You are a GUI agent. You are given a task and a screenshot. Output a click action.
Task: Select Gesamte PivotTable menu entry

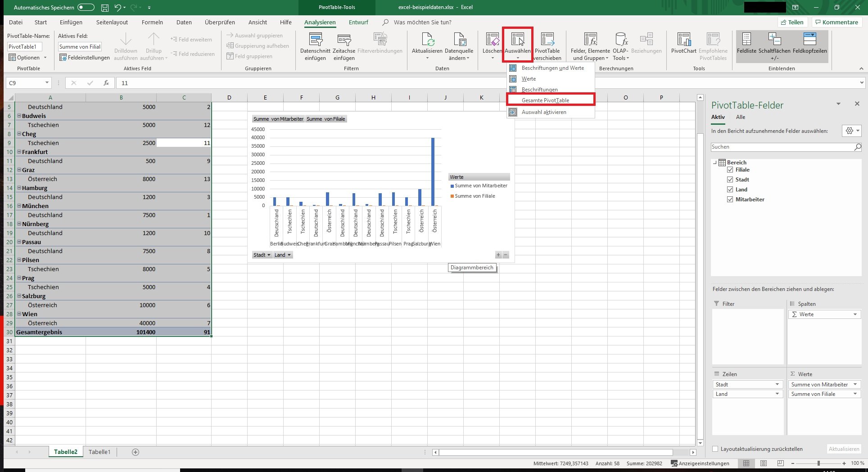pyautogui.click(x=545, y=100)
